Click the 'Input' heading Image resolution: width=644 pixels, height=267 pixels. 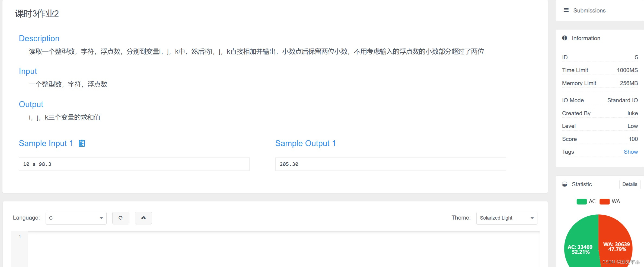click(28, 71)
